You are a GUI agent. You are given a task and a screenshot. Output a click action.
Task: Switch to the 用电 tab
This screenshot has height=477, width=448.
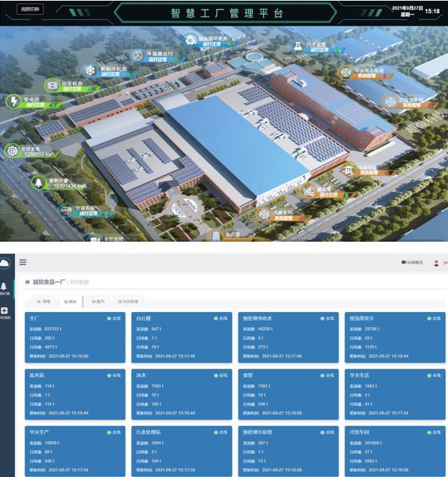click(x=43, y=301)
